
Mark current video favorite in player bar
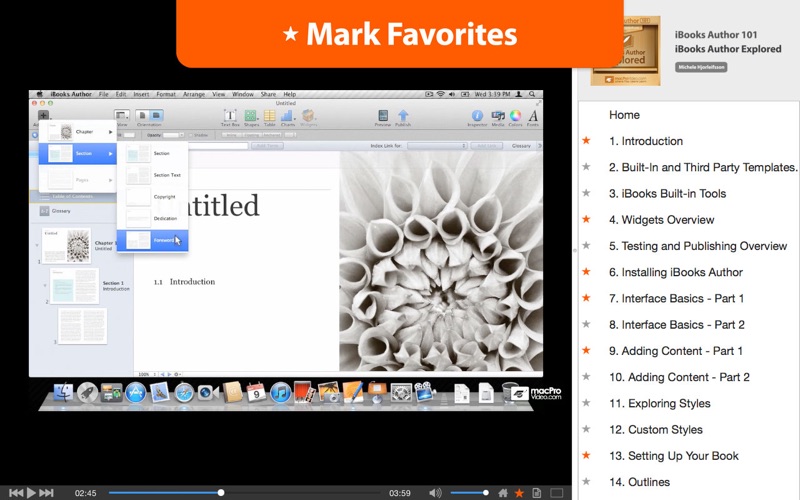pos(519,493)
